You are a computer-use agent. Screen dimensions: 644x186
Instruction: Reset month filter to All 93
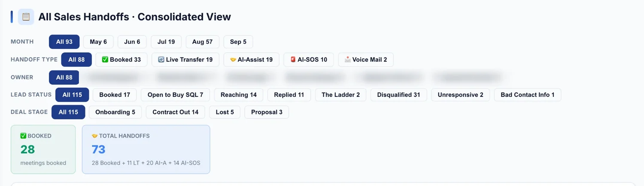[64, 42]
